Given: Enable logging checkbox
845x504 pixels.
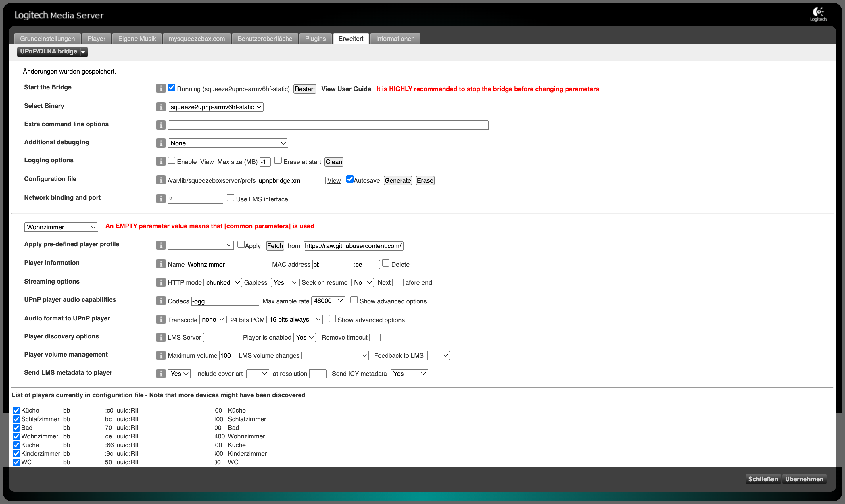Looking at the screenshot, I should click(x=172, y=161).
